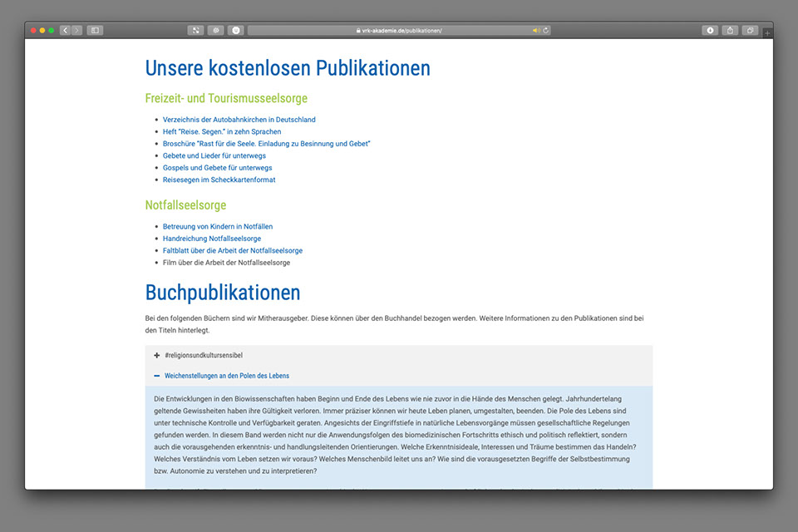
Task: Open Betreuung von Kindern in Notfällen
Action: tap(217, 226)
